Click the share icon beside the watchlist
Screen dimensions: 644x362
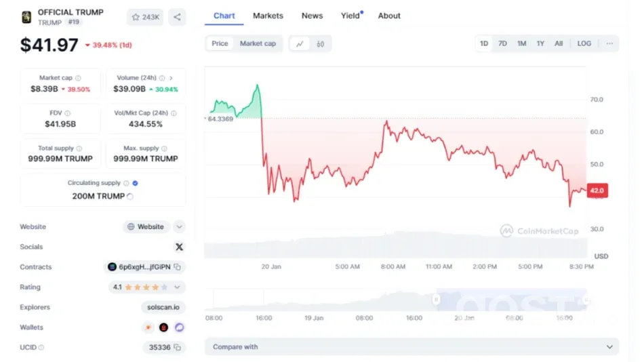tap(177, 17)
